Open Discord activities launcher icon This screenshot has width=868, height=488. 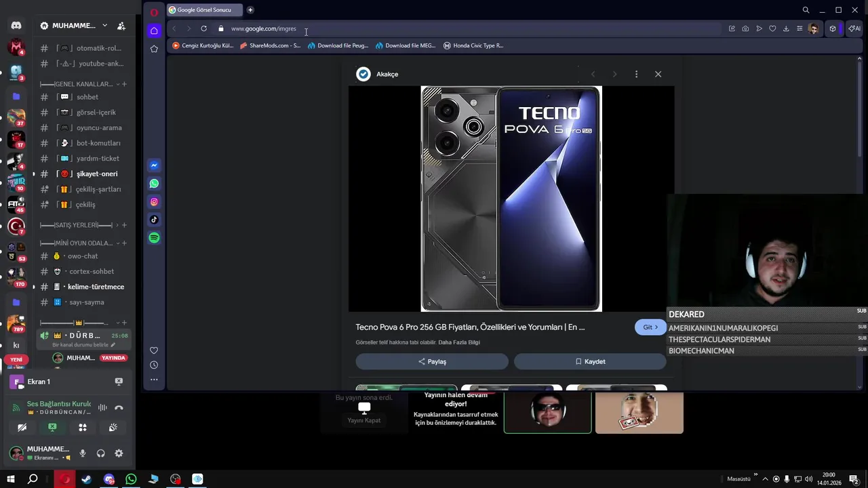tap(83, 428)
